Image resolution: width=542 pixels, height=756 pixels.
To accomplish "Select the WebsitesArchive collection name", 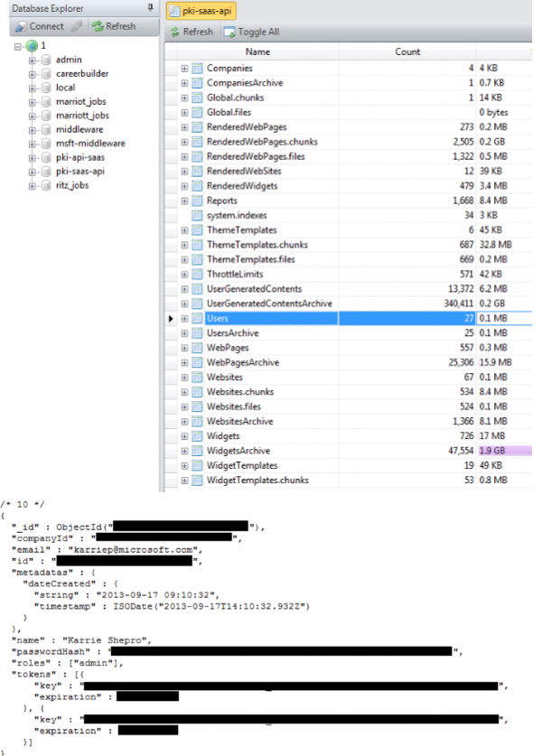I will 239,421.
